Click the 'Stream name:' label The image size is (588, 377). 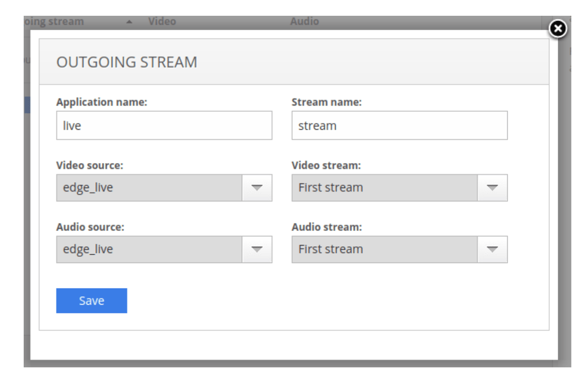[x=326, y=102]
